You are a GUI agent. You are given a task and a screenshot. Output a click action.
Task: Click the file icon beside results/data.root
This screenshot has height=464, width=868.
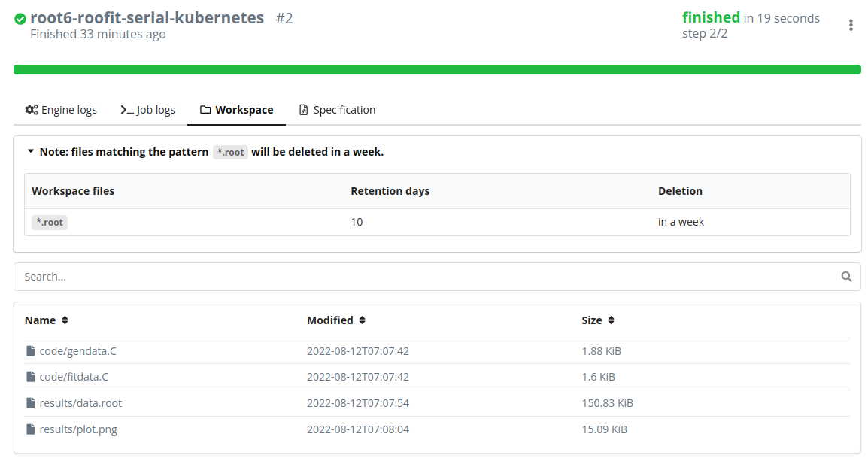(30, 402)
